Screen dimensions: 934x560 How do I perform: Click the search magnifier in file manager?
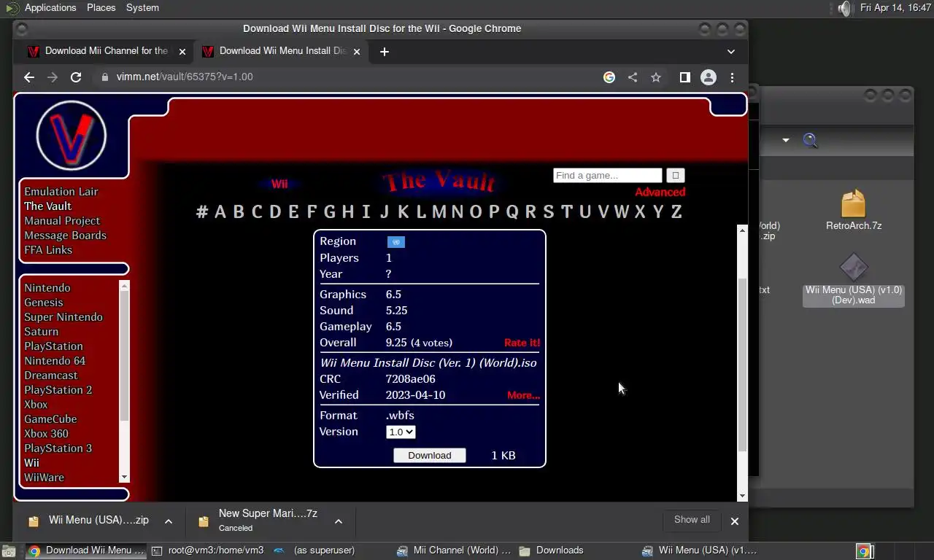pos(811,140)
